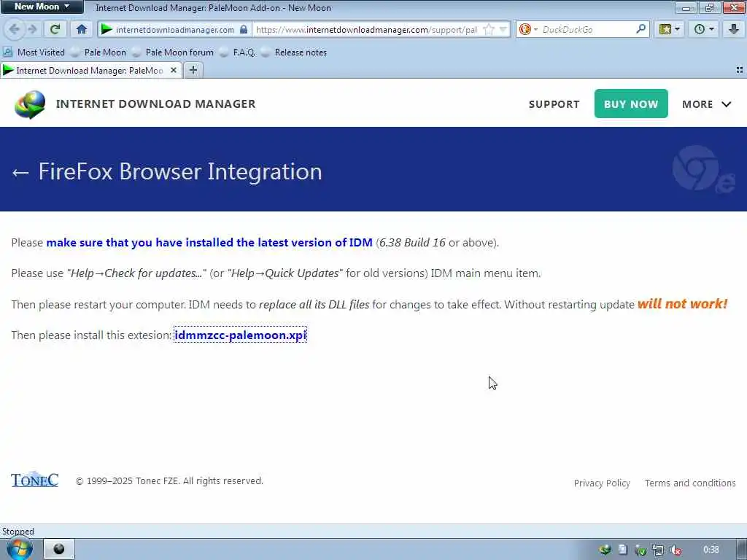
Task: Open the F.A.Q. bookmark
Action: [238, 52]
